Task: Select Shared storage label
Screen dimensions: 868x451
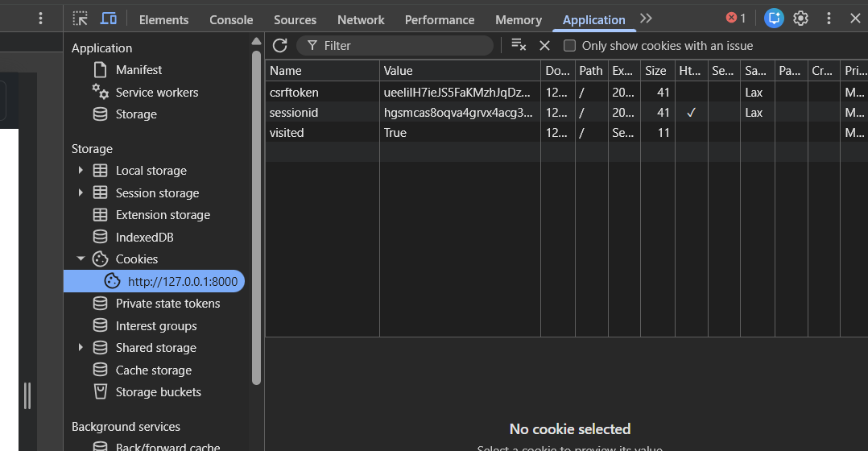Action: point(156,348)
